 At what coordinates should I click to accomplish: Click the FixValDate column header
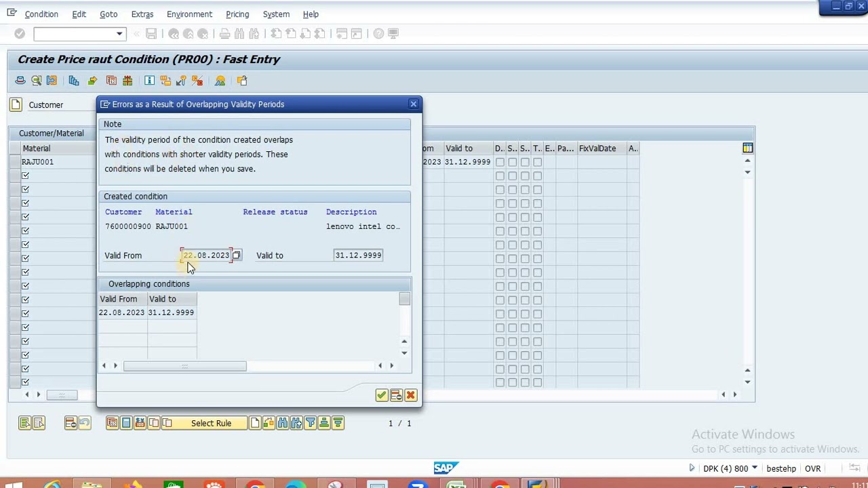coord(601,148)
